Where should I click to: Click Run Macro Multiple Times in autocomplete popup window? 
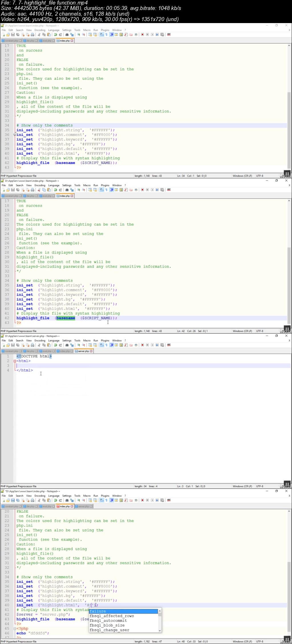157,500
